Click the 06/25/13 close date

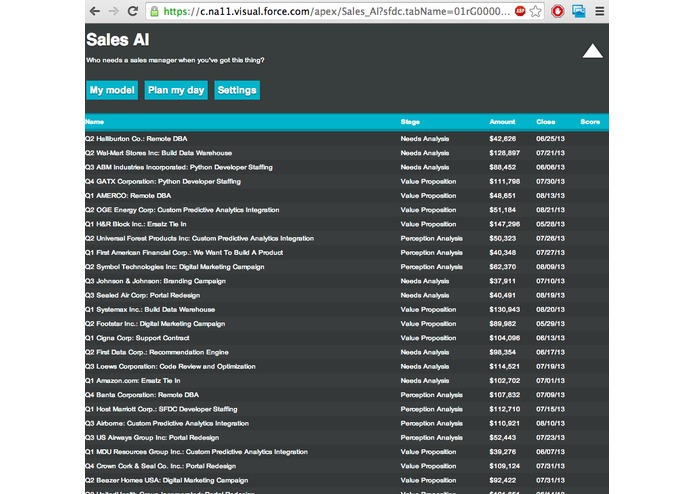[x=551, y=139]
